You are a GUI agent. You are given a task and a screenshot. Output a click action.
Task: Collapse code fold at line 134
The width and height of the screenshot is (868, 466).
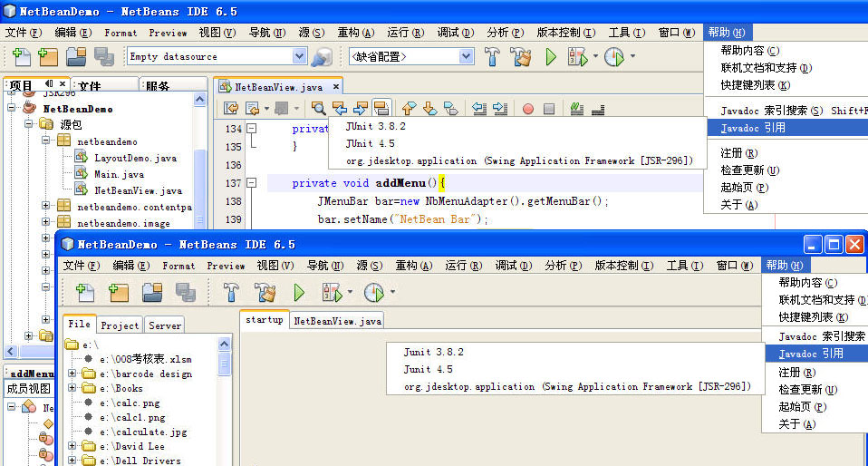tap(251, 128)
